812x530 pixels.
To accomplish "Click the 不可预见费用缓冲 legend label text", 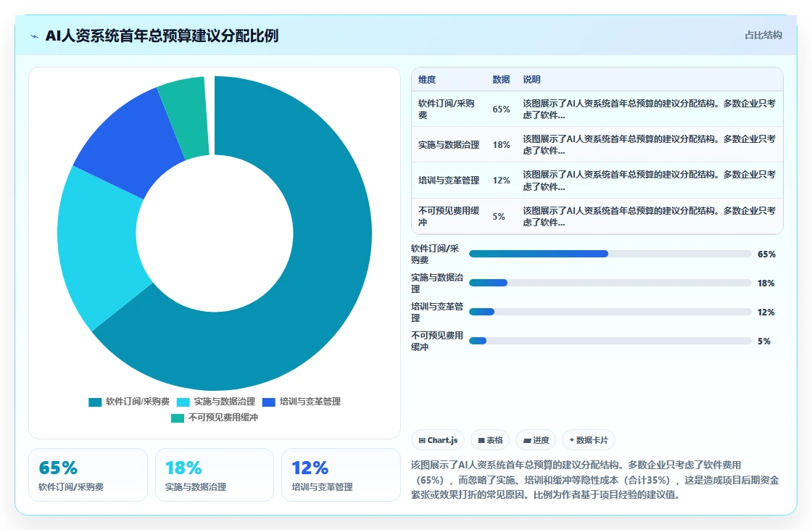I will [x=223, y=418].
